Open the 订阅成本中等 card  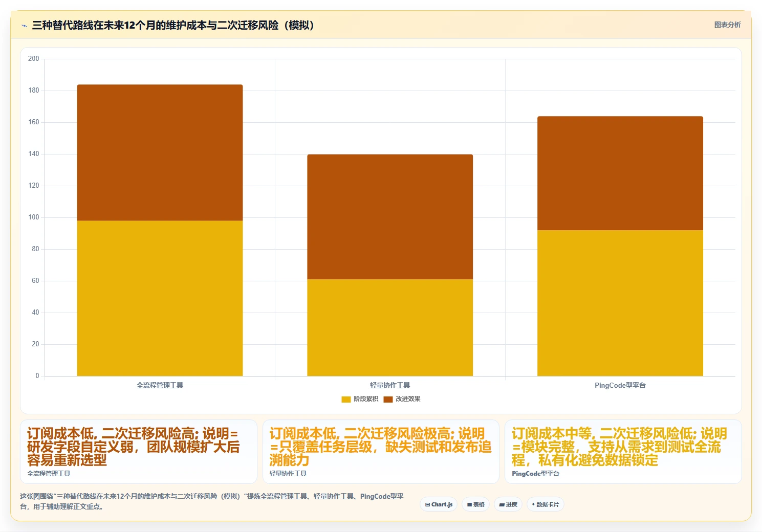coord(623,452)
